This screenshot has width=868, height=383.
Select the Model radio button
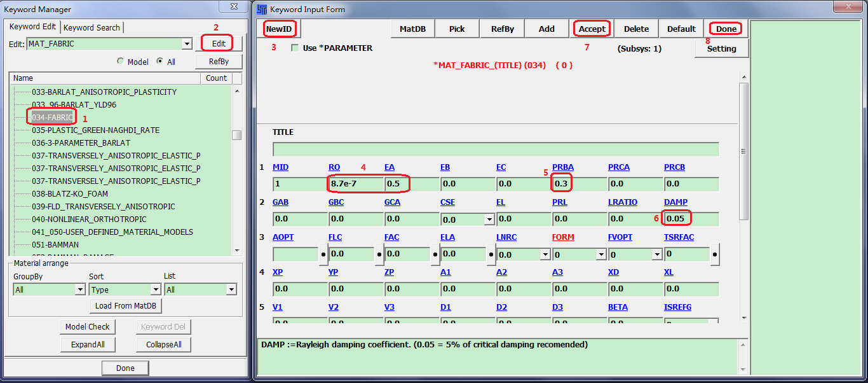pyautogui.click(x=120, y=62)
